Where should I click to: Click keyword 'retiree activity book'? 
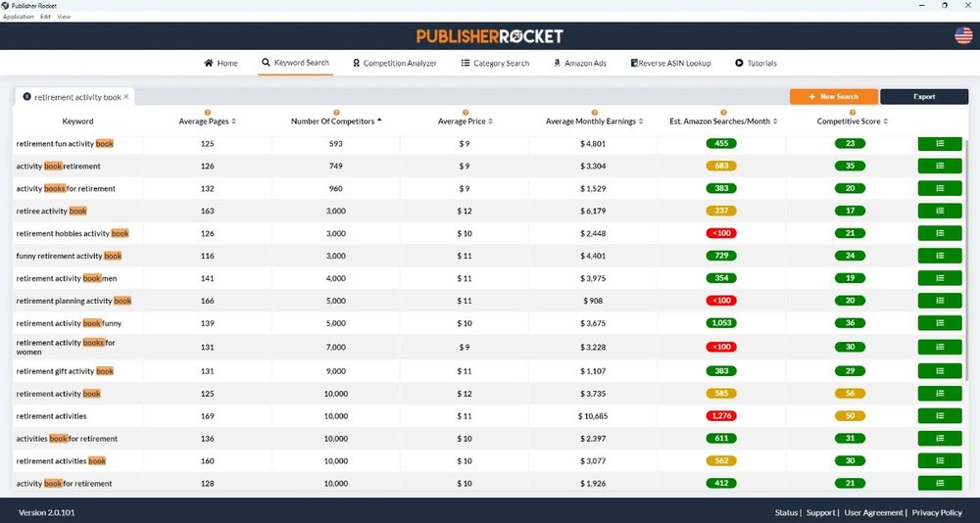coord(52,212)
